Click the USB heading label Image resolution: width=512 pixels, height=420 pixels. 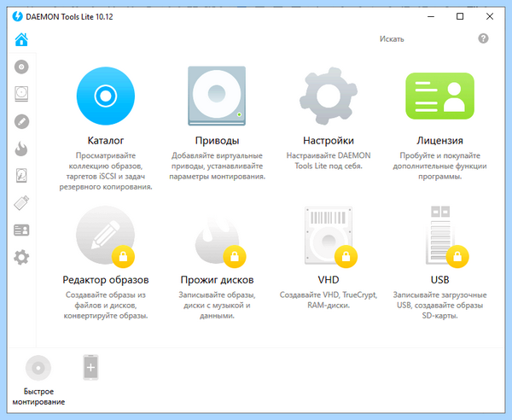[x=439, y=280]
